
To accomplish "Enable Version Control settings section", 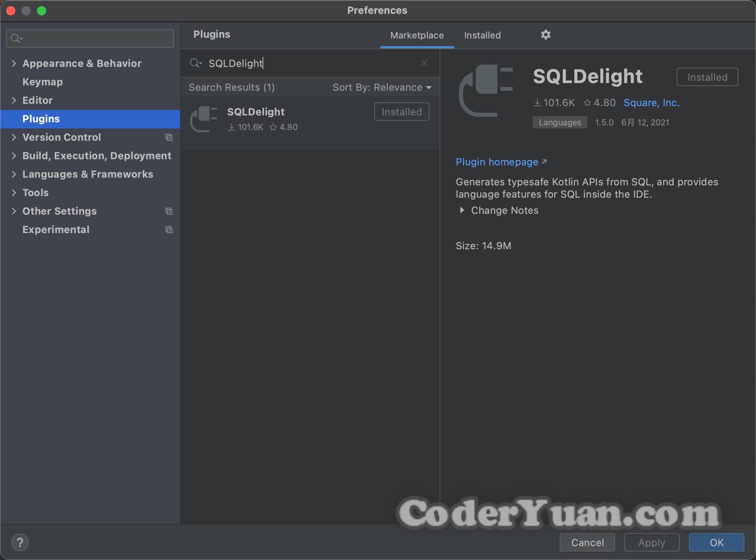I will click(x=61, y=137).
